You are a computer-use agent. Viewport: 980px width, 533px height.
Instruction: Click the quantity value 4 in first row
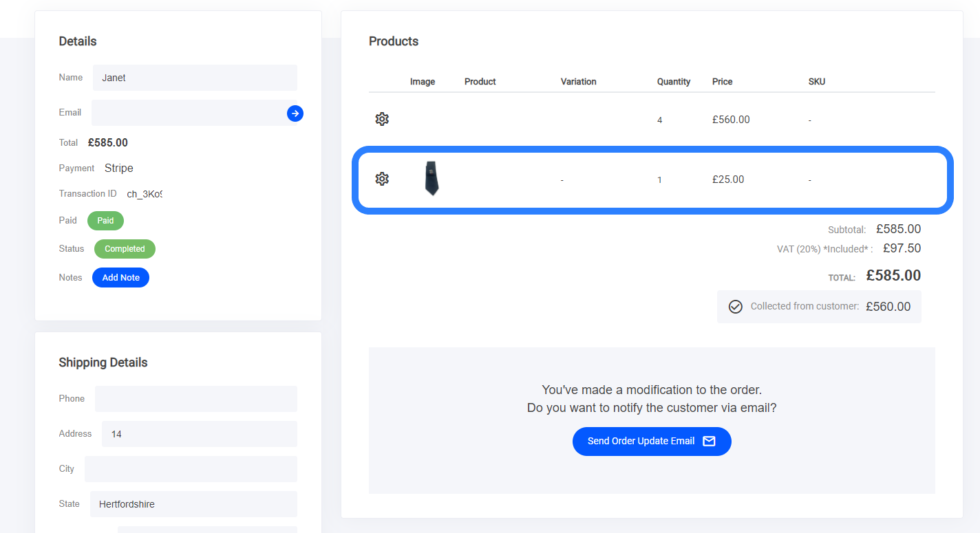point(659,120)
